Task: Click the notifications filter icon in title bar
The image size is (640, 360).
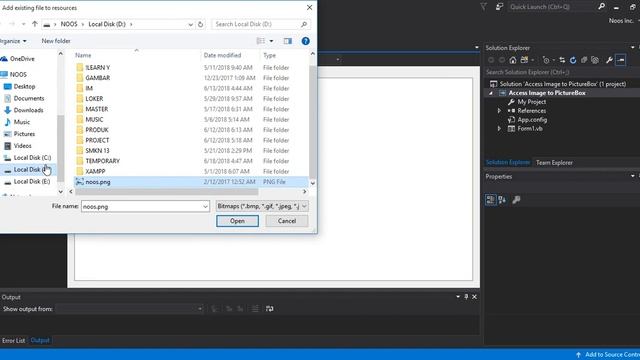Action: tap(483, 7)
